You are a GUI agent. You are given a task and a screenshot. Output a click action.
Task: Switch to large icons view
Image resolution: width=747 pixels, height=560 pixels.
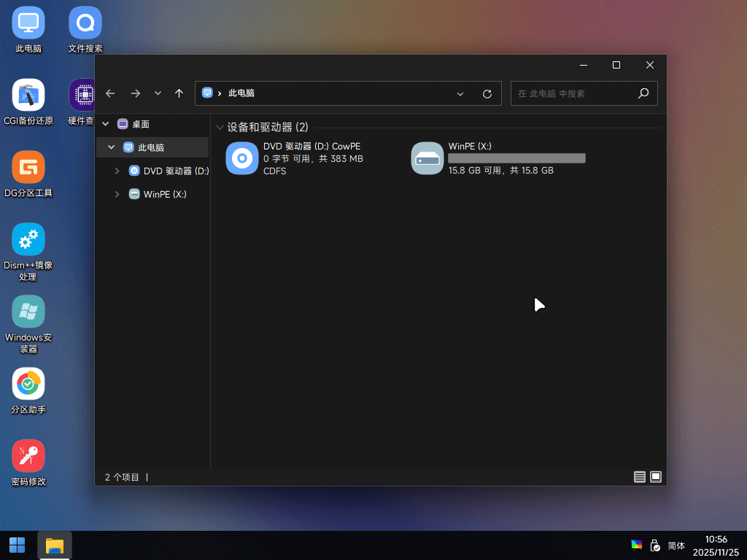click(656, 477)
